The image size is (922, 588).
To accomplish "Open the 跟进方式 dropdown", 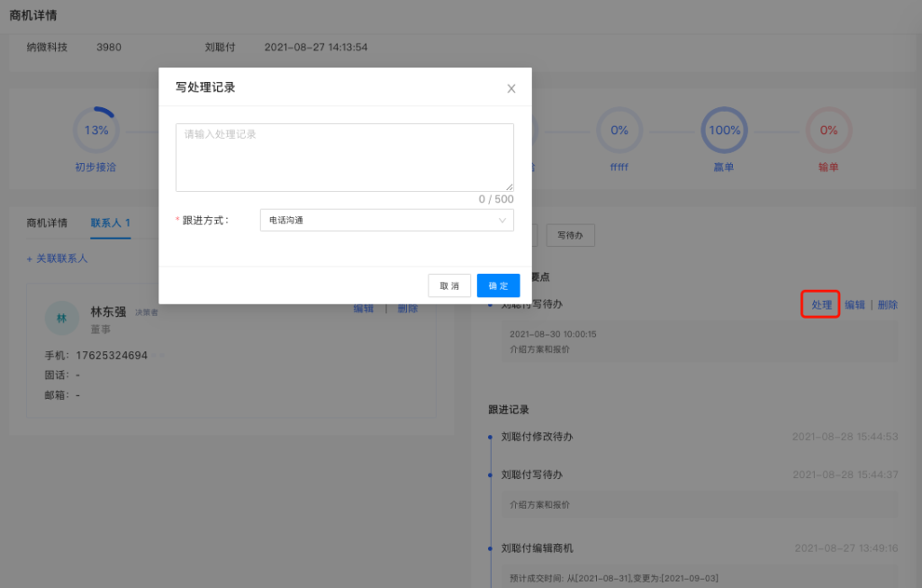I will [x=385, y=220].
